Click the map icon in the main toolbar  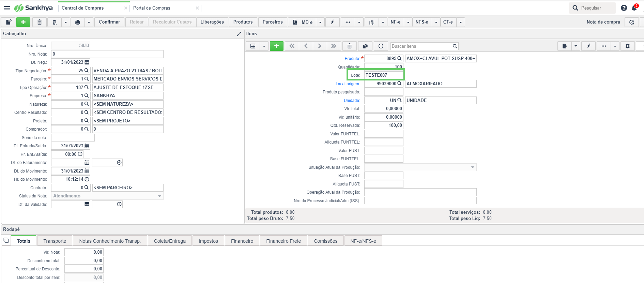tap(372, 22)
